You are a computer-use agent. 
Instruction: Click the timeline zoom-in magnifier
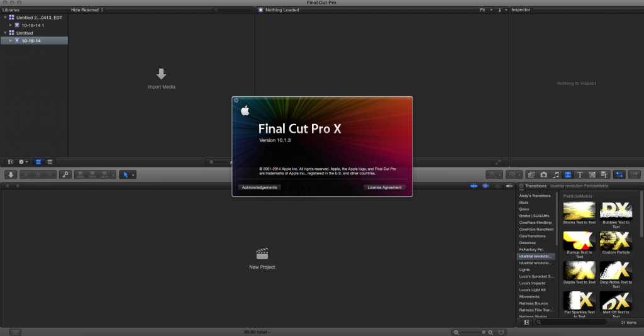491,332
